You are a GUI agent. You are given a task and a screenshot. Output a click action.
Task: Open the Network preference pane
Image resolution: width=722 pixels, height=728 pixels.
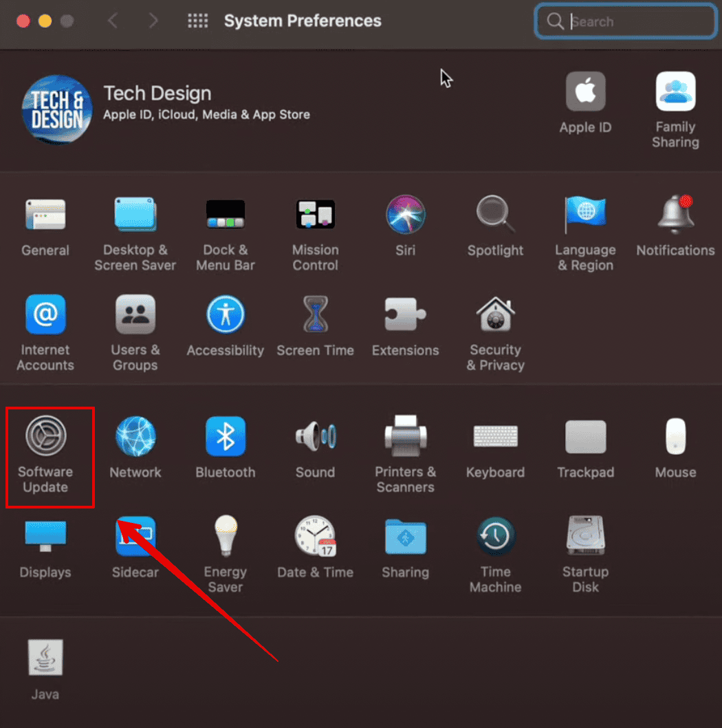(135, 436)
